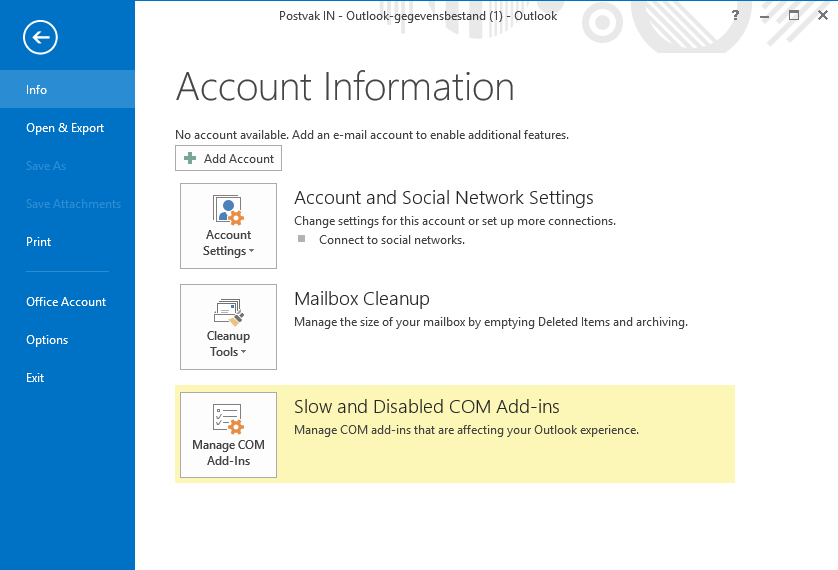Screen dimensions: 838x570
Task: Click the Help question mark icon
Action: (x=735, y=15)
